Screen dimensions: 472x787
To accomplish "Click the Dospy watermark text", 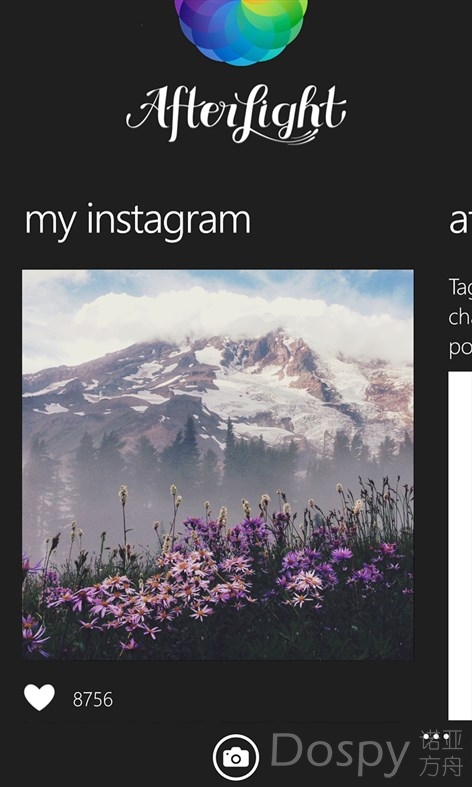I will [340, 754].
